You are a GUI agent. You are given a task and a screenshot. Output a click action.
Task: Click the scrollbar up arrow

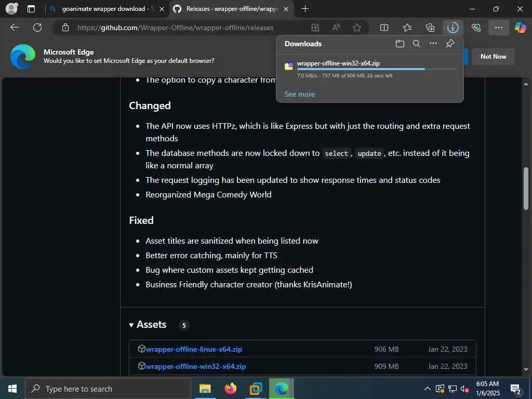[526, 84]
